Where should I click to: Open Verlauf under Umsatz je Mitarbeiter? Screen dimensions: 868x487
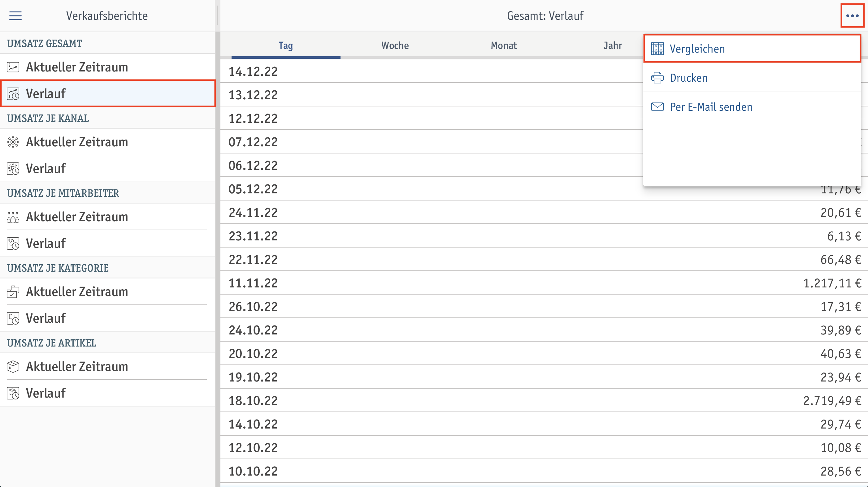(x=107, y=243)
